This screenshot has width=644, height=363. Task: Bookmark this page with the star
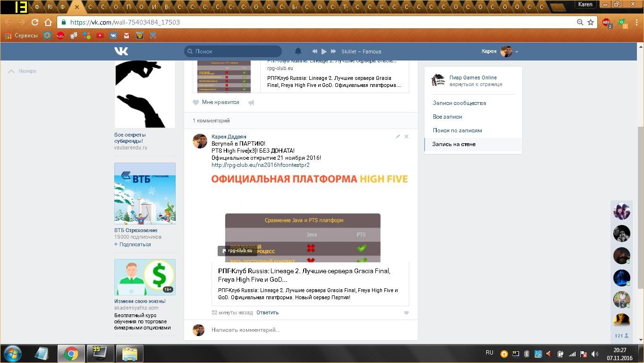point(591,22)
